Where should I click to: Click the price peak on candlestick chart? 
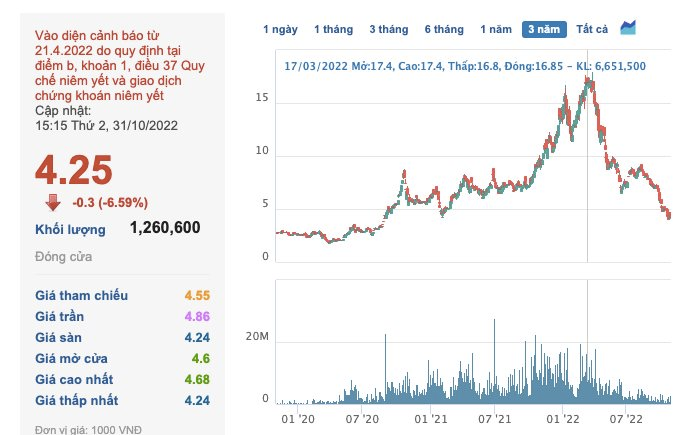[x=590, y=80]
